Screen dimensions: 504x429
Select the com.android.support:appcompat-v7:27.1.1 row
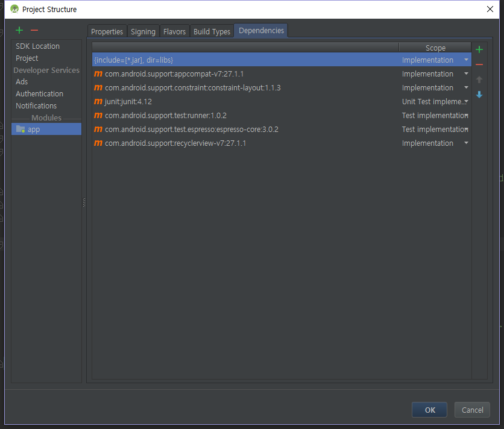tap(282, 74)
